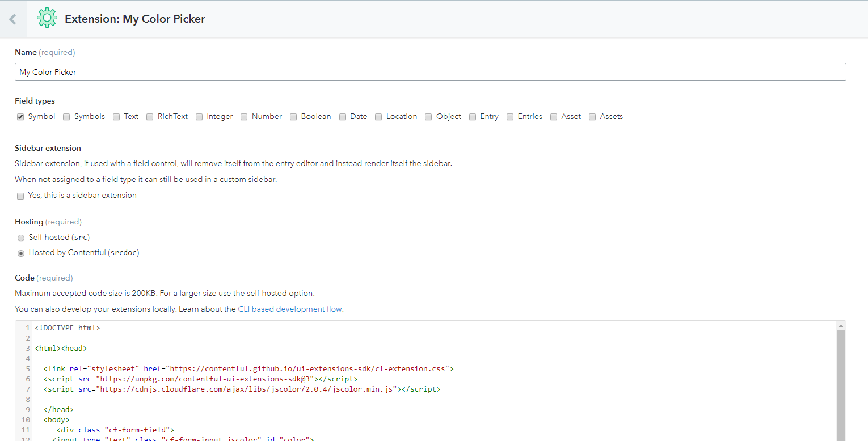Viewport: 868px width, 441px height.
Task: Tick the Text field type checkbox
Action: tap(116, 117)
